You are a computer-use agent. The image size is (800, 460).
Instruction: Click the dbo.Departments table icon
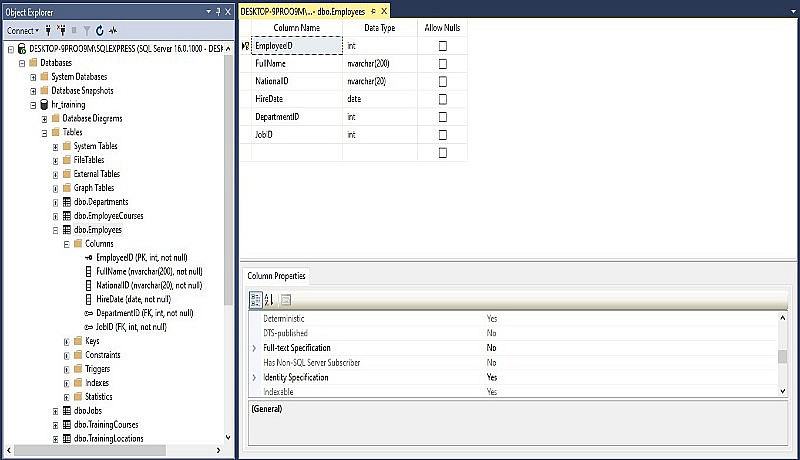click(x=67, y=202)
